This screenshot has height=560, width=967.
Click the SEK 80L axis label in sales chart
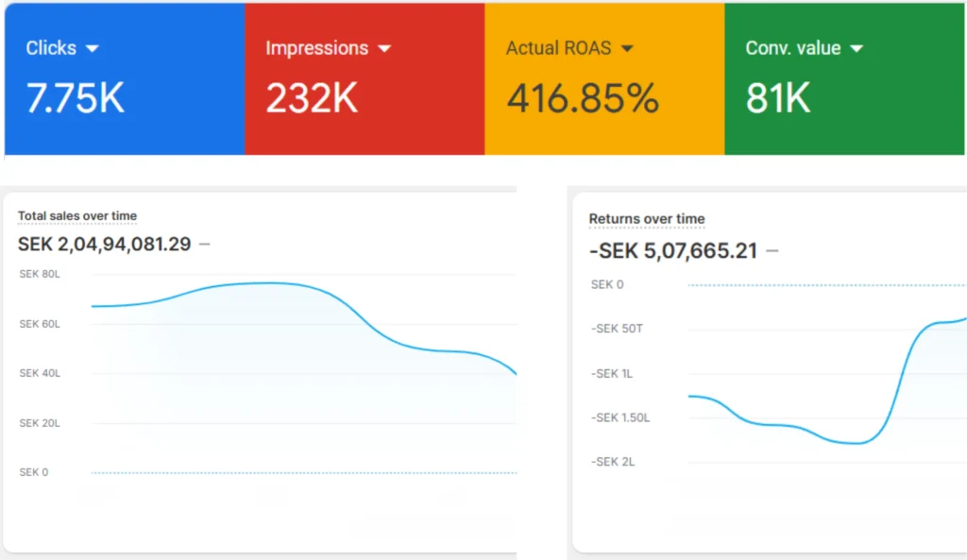[40, 275]
